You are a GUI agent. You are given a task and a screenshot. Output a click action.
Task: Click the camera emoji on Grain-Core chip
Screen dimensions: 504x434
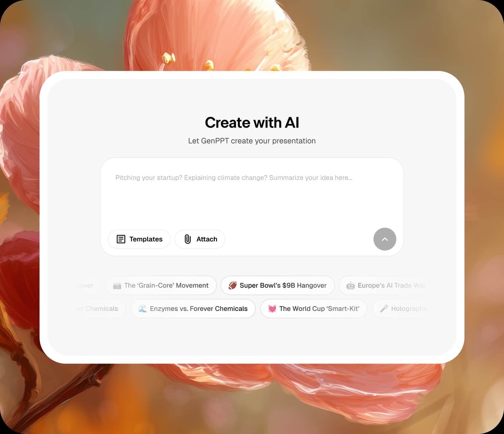(117, 285)
